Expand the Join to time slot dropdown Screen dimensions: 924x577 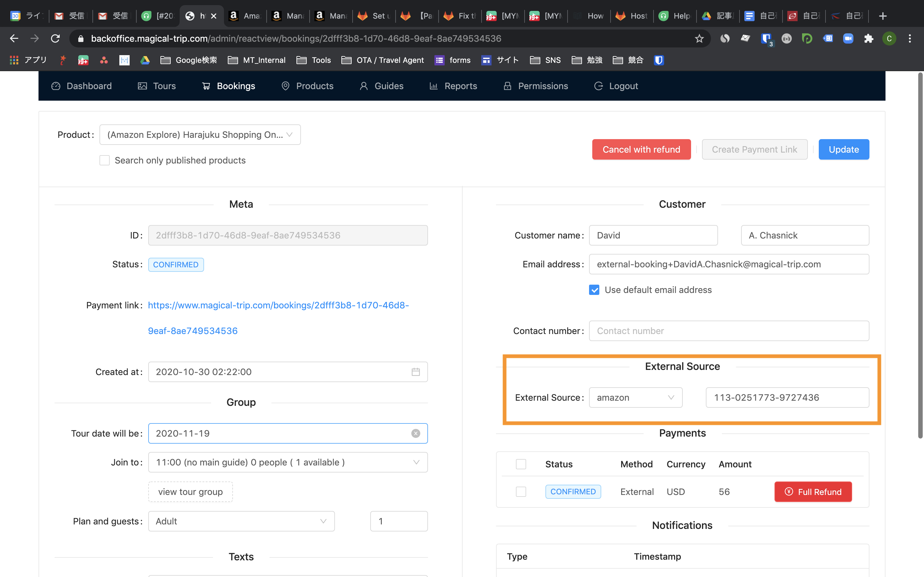pyautogui.click(x=287, y=462)
